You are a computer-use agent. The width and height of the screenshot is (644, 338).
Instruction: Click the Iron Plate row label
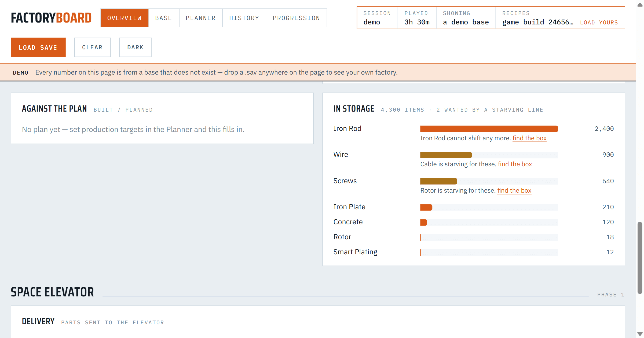click(x=349, y=207)
